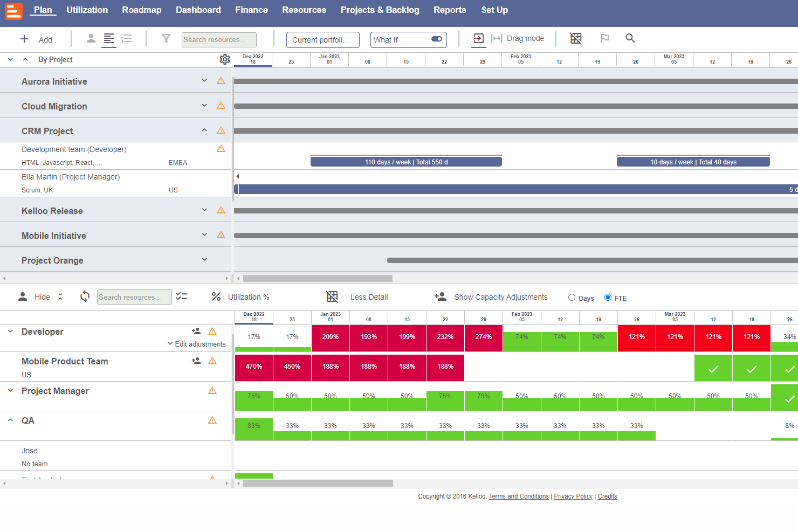Viewport: 798px width, 532px height.
Task: Select the FTE radio button
Action: 607,298
